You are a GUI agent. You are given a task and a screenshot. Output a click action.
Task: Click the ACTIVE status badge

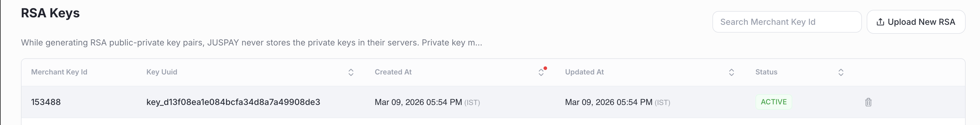[x=773, y=102]
